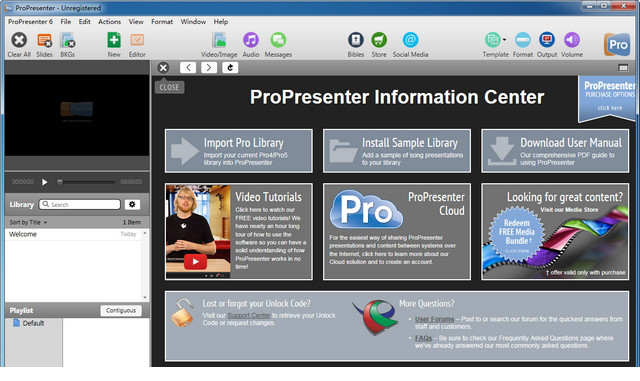640x381 pixels.
Task: Select the Welcome presentation in library
Action: (x=73, y=234)
